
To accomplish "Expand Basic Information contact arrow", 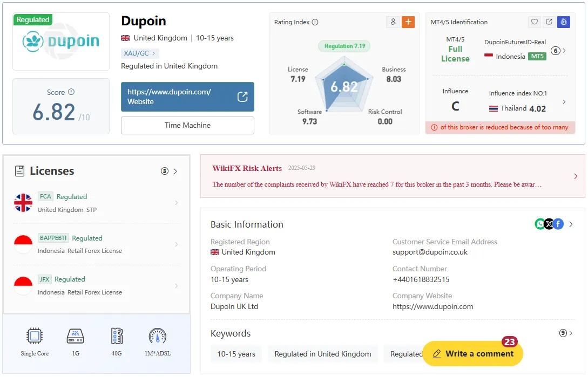I will [571, 224].
